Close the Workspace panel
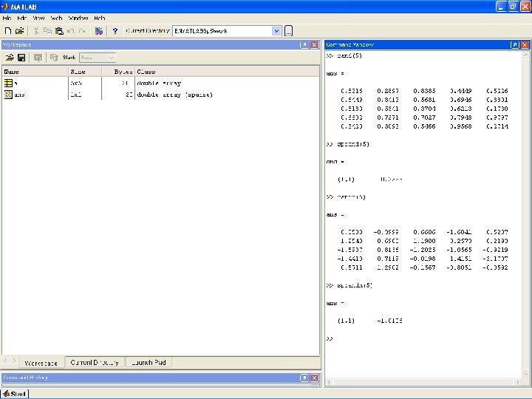The height and width of the screenshot is (399, 532). point(315,45)
